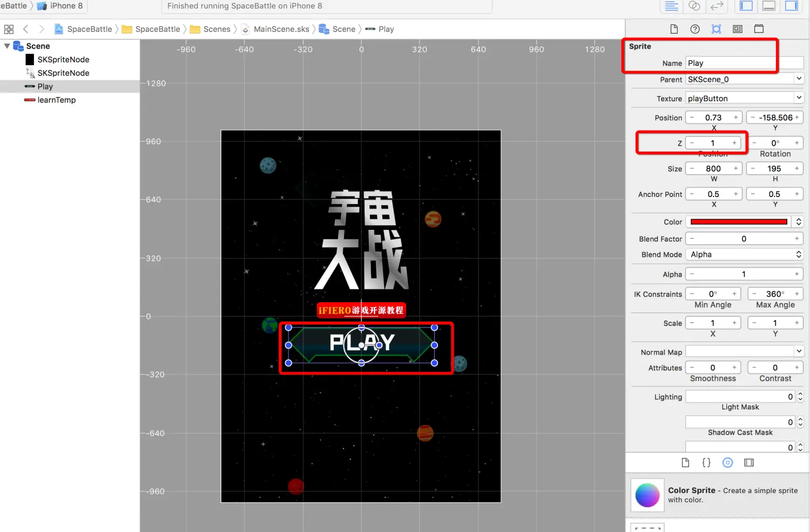
Task: Adjust the Shadow Cast Mask stepper
Action: tap(800, 422)
